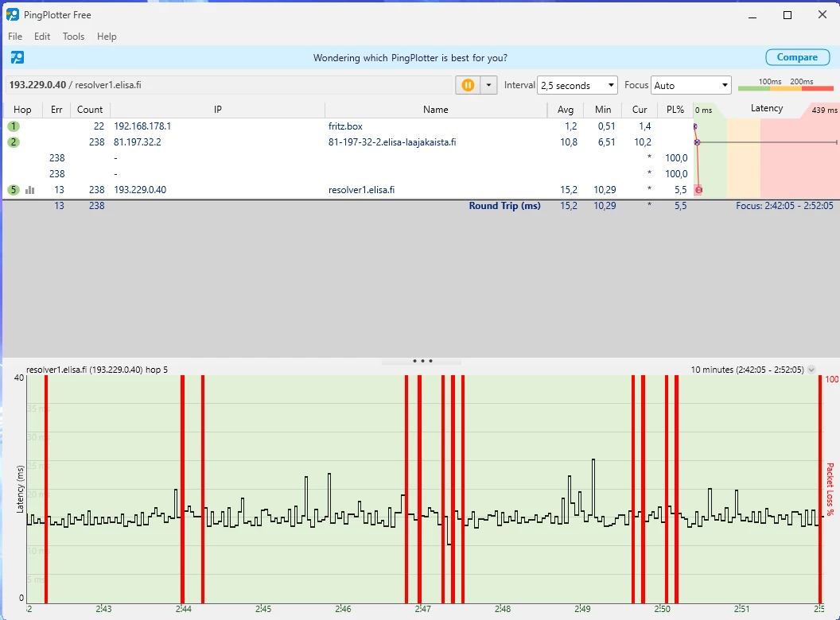
Task: Click the banner text Wondering which PingPlotter is best
Action: tap(410, 58)
